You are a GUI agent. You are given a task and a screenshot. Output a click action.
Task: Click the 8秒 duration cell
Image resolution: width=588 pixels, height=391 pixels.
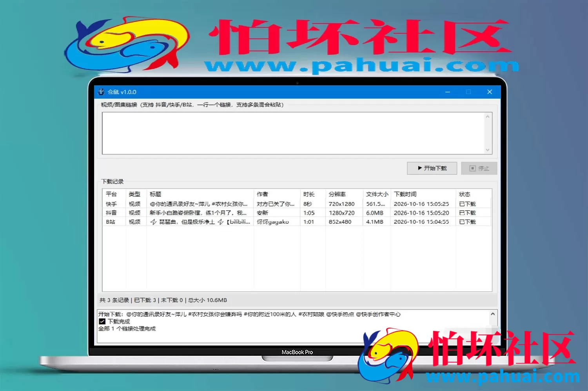(x=308, y=204)
